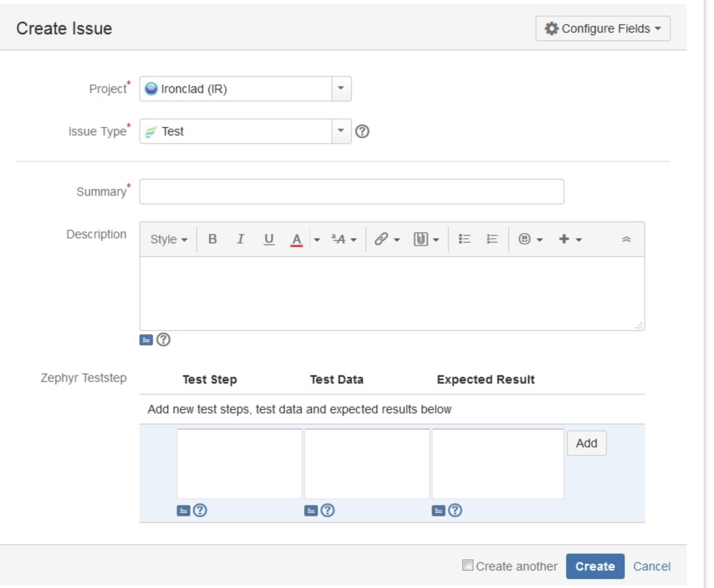Click the help icon beside Issue Type
Viewport: 714px width, 588px height.
[x=362, y=131]
